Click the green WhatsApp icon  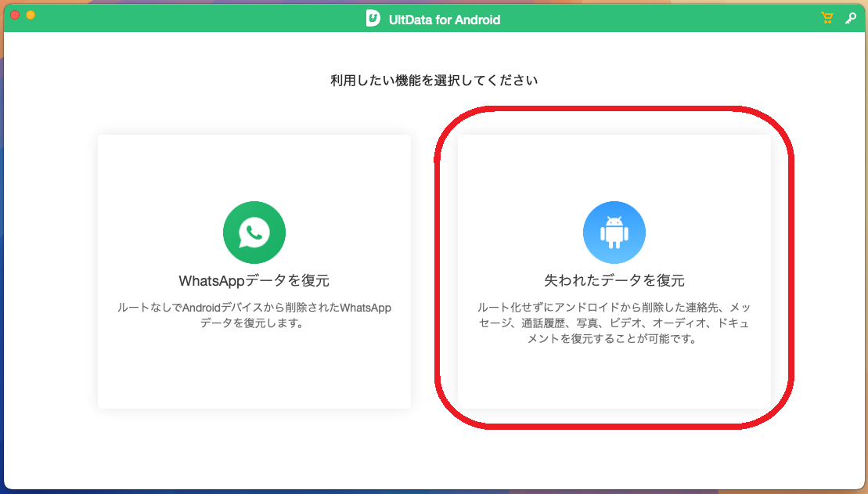[x=254, y=232]
